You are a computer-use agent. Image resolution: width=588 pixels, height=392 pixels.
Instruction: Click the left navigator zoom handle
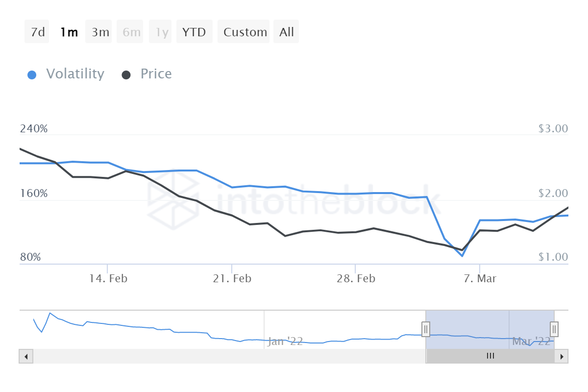coord(426,330)
